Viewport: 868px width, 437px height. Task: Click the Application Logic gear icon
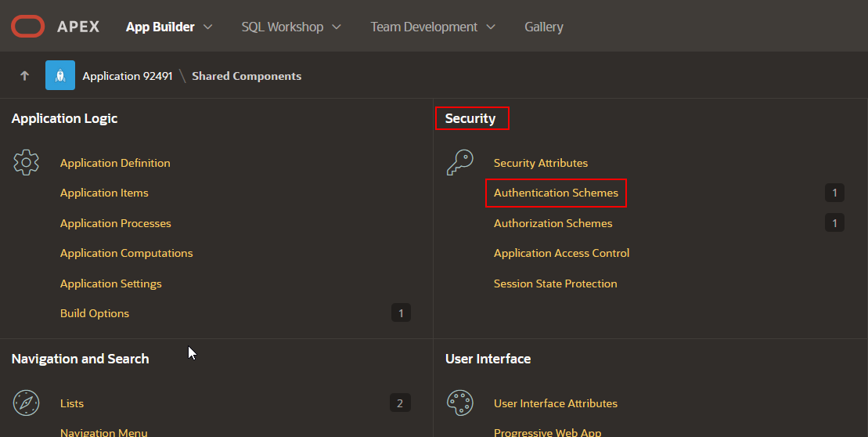pos(26,163)
